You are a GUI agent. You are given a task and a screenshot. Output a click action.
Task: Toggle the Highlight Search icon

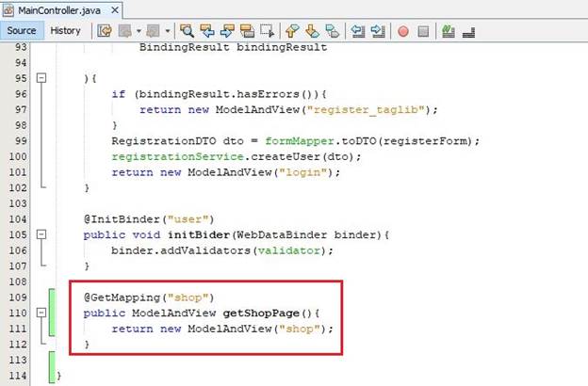coord(248,31)
